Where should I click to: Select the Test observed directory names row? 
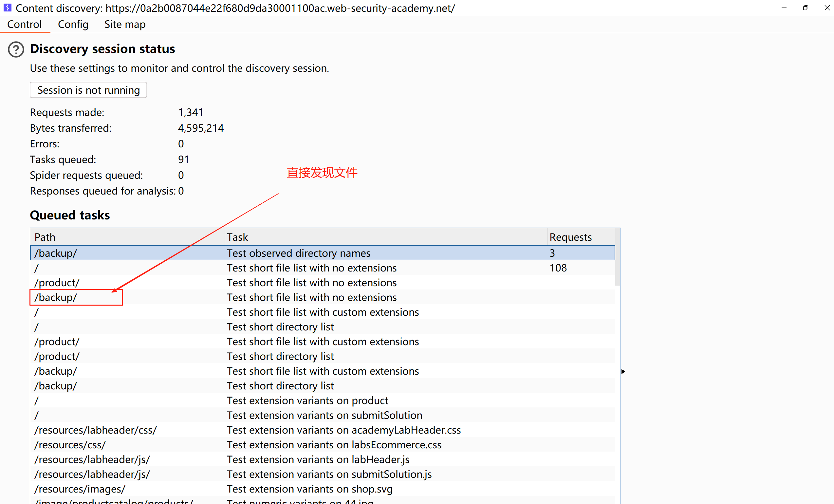298,253
